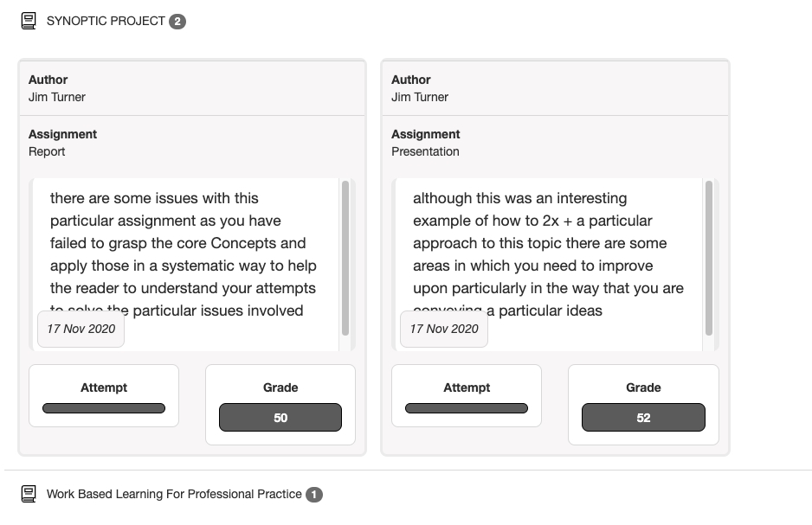Click the Report feedback scrollbar

(x=345, y=258)
